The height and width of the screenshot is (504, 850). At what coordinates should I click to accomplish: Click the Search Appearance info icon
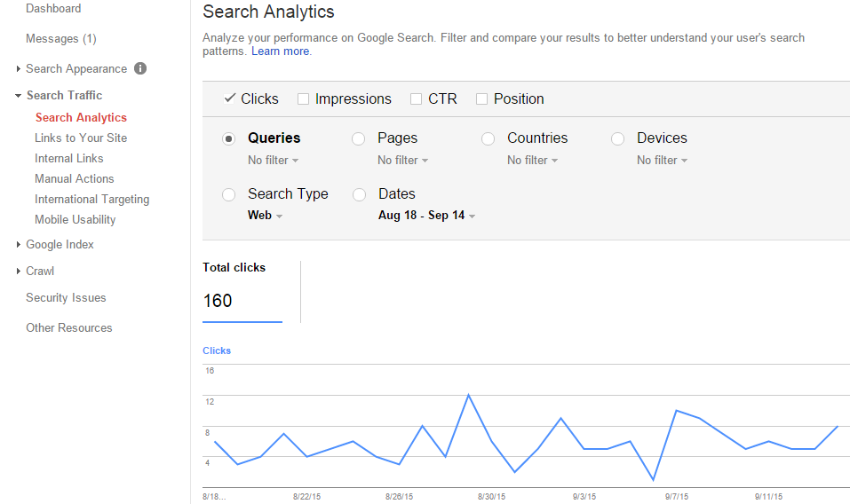point(140,68)
